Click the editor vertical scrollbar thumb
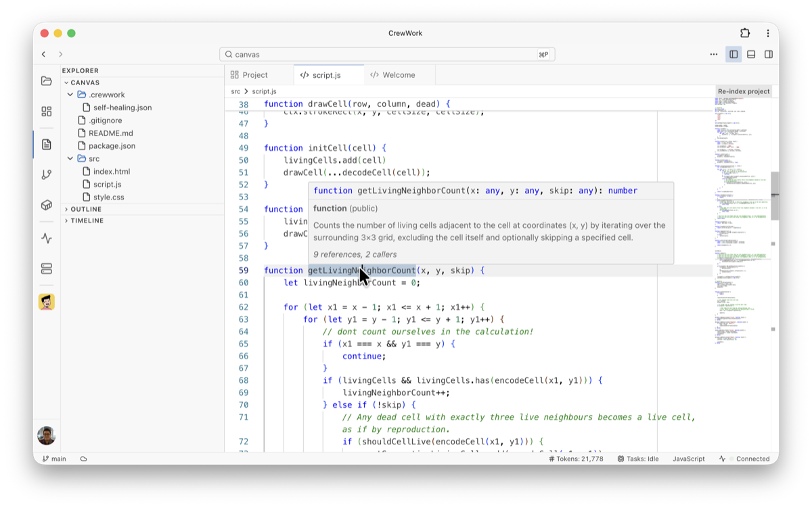 click(x=775, y=195)
